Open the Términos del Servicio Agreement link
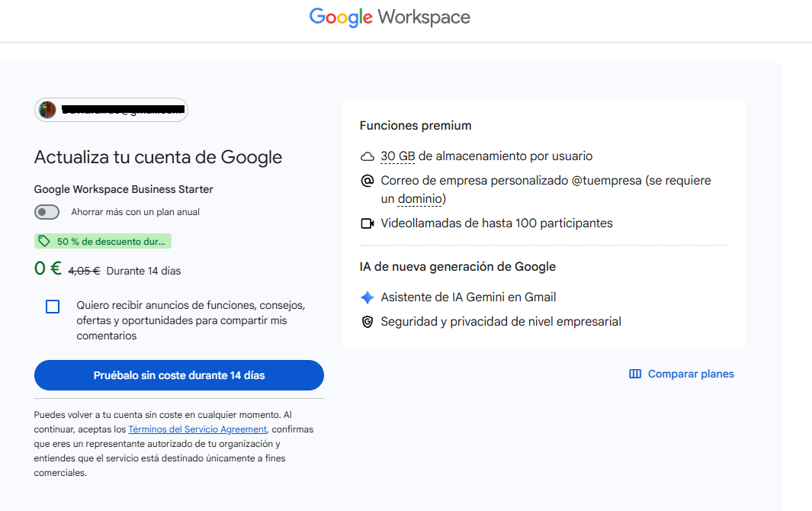Viewport: 812px width, 511px height. point(197,429)
